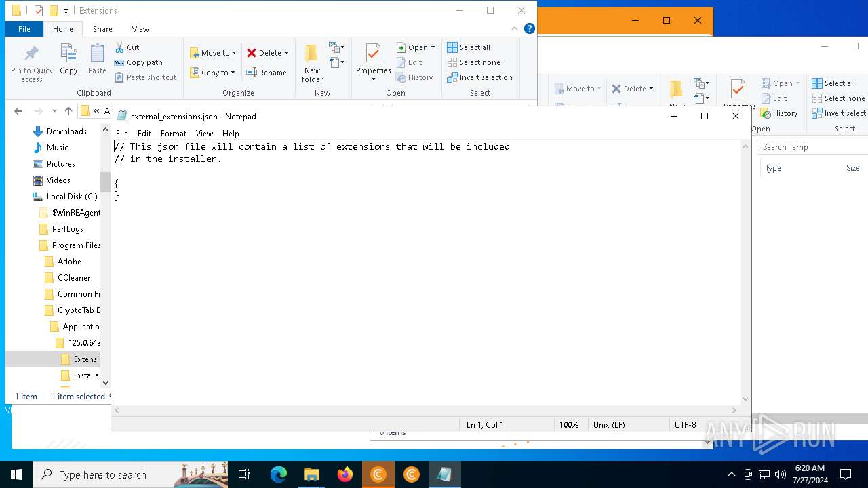Viewport: 868px width, 488px height.
Task: Click the Properties icon in Extensions window
Action: tap(373, 54)
